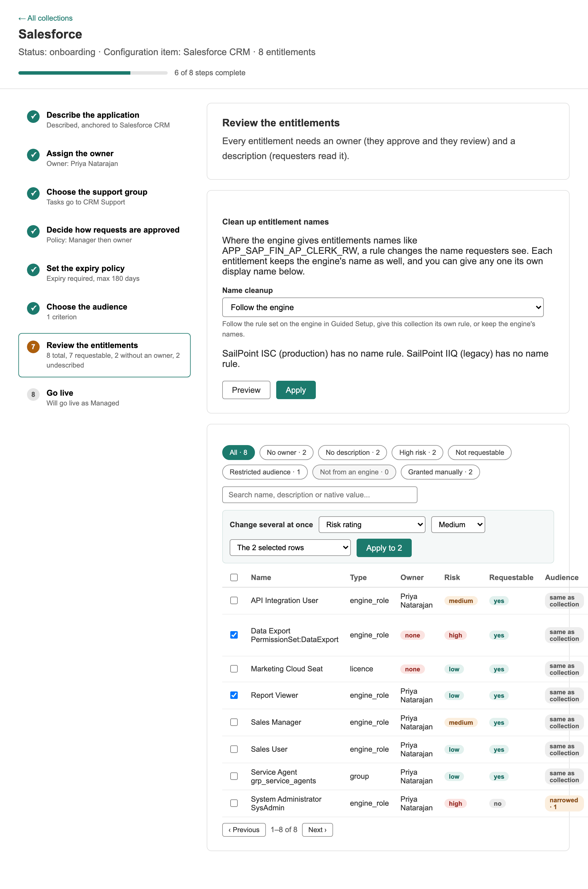Click the high risk badge for Data Export
The height and width of the screenshot is (889, 588).
click(x=455, y=635)
